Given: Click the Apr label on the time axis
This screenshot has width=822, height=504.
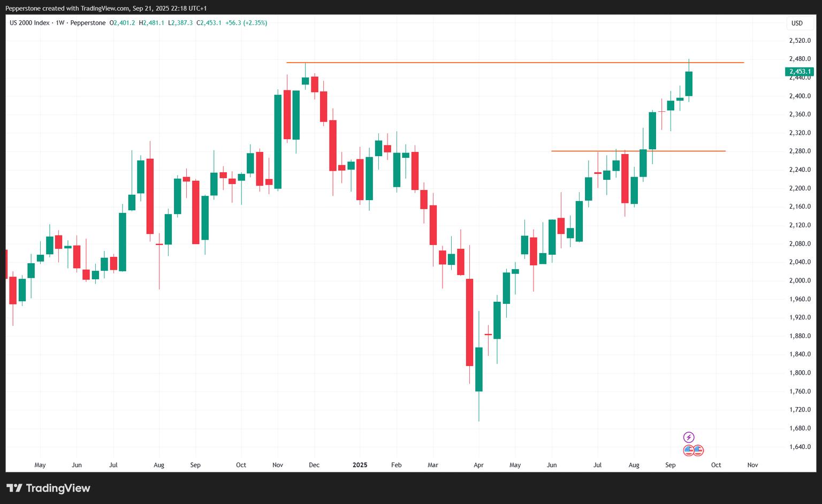Looking at the screenshot, I should (x=478, y=465).
